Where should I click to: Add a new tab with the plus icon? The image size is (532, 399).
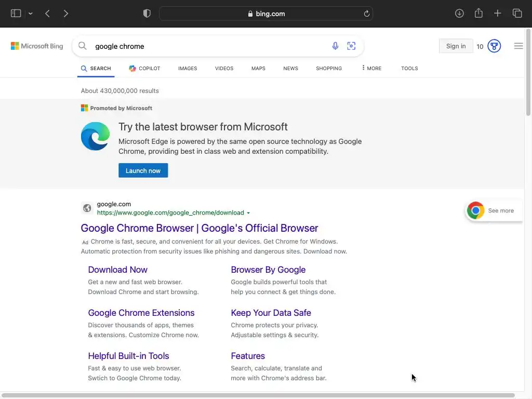click(x=497, y=13)
